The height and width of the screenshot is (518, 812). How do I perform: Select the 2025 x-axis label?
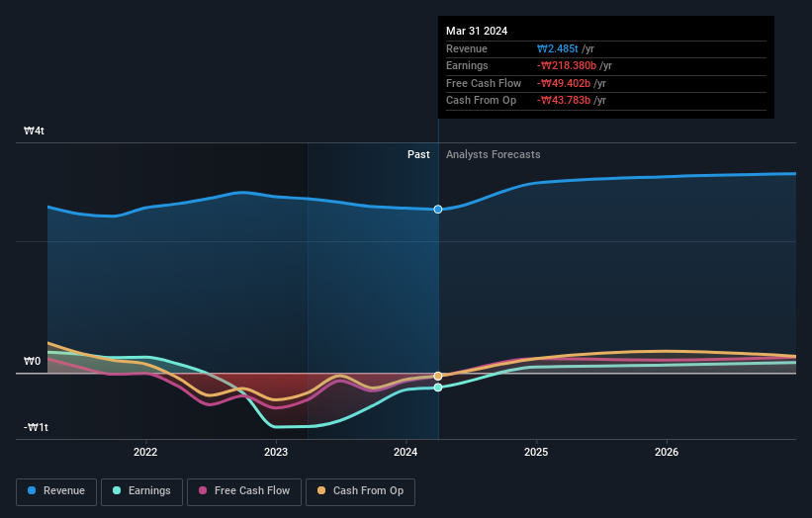point(536,452)
